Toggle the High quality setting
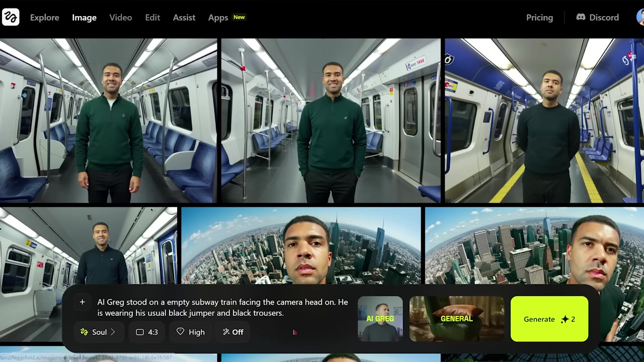Viewport: 644px width, 362px height. pyautogui.click(x=191, y=332)
